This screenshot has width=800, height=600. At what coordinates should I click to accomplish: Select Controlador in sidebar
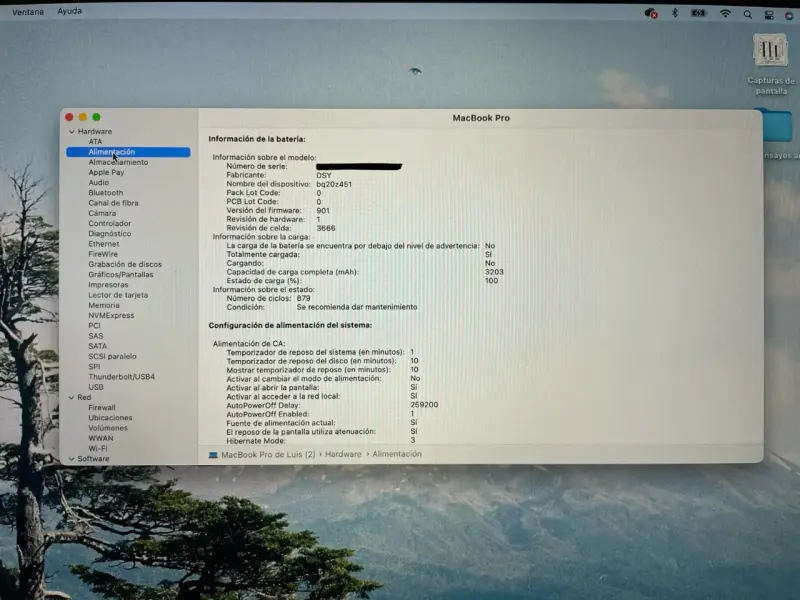pyautogui.click(x=110, y=223)
